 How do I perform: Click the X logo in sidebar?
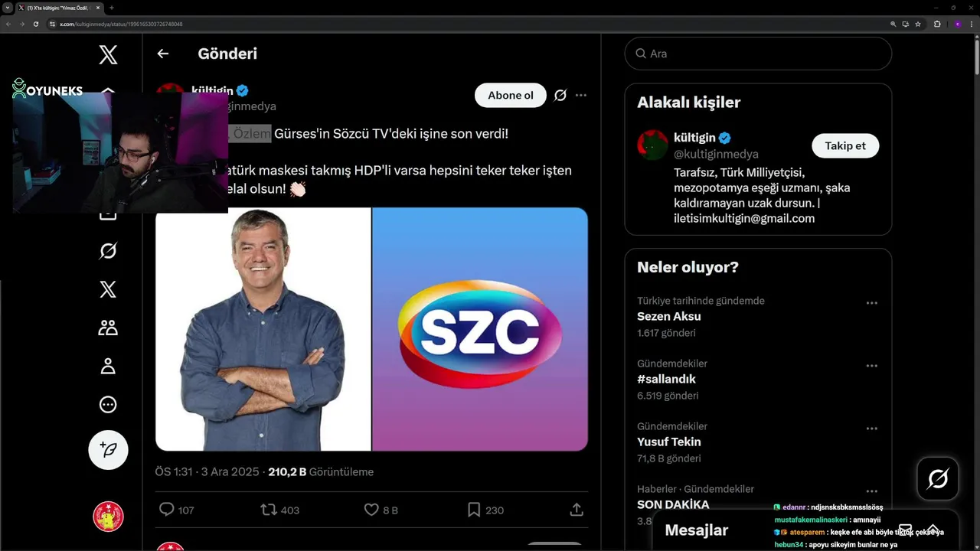pyautogui.click(x=108, y=54)
